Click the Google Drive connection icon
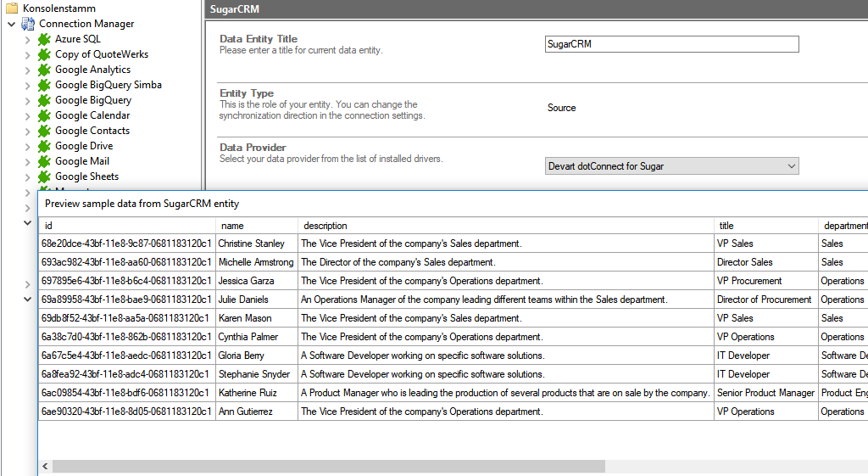 [45, 146]
